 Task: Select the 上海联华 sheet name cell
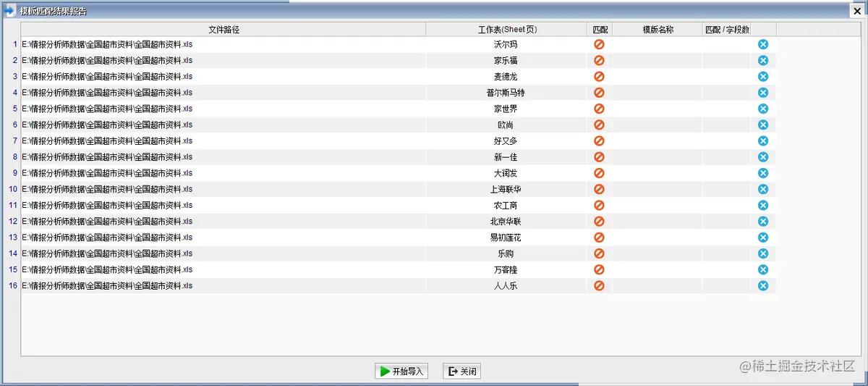506,189
